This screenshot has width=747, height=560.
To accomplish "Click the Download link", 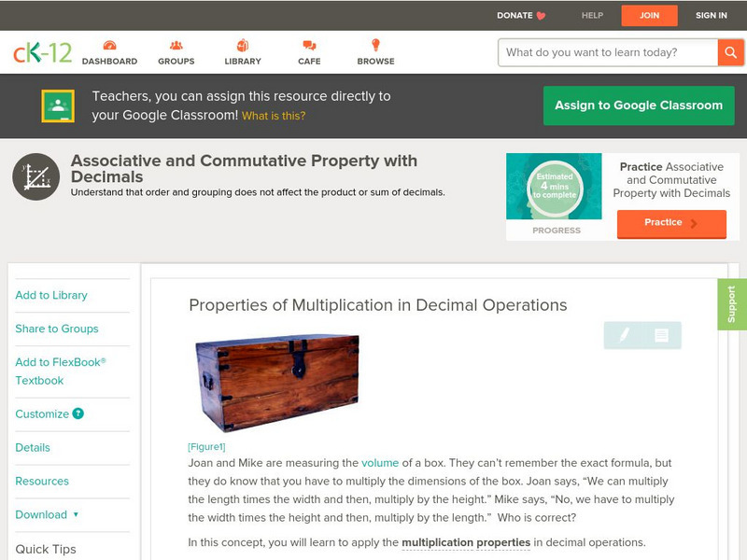I will 41,515.
